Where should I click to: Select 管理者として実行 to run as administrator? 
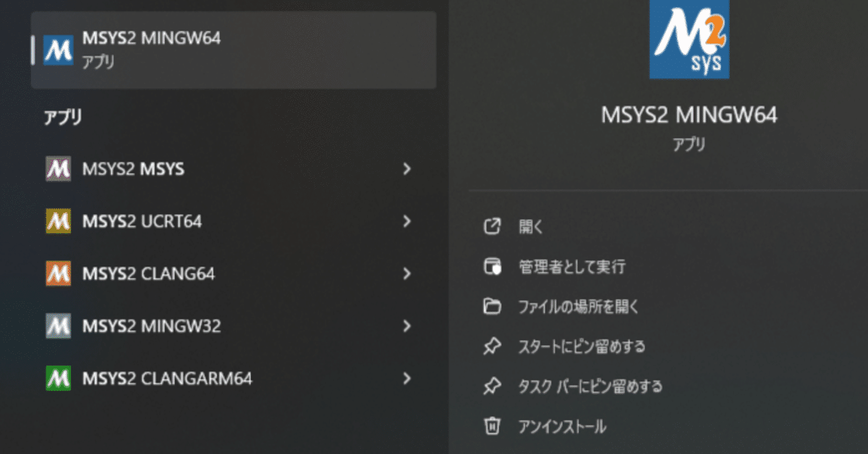(571, 266)
